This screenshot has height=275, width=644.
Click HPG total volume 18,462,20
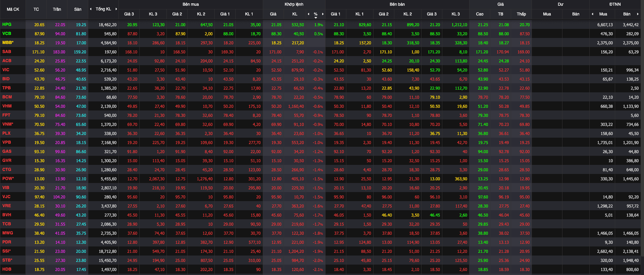pos(108,25)
